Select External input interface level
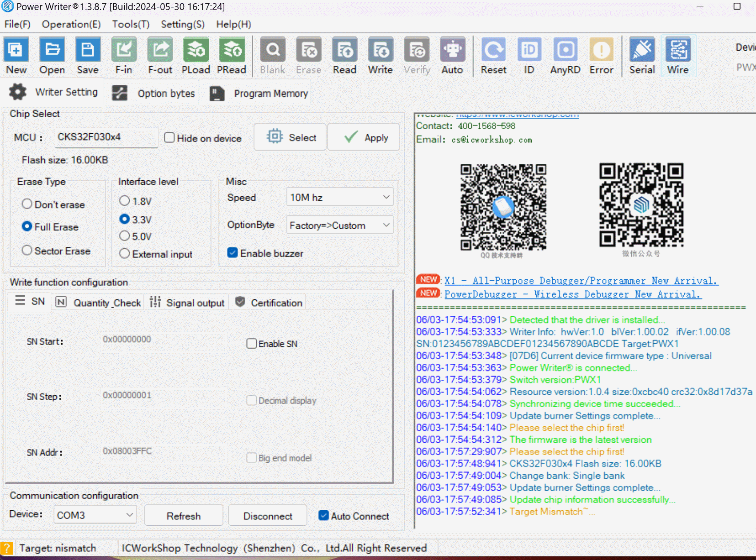The width and height of the screenshot is (756, 560). point(124,253)
